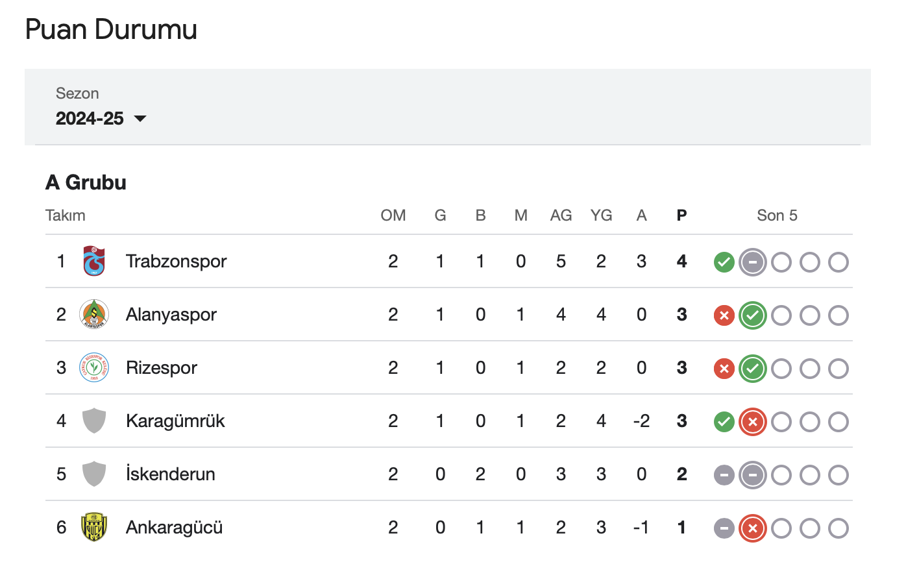Click Karagümrük's gray shield placeholder
Screen dimensions: 906x588
[x=94, y=421]
